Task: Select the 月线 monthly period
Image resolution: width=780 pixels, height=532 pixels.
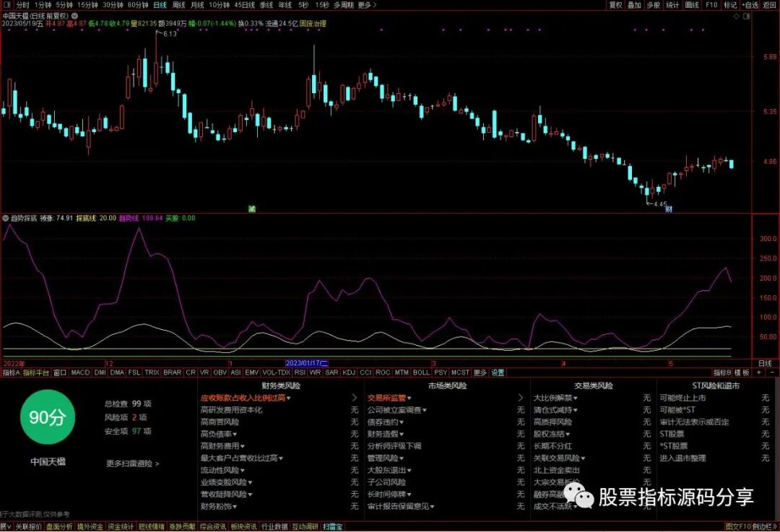Action: tap(197, 5)
